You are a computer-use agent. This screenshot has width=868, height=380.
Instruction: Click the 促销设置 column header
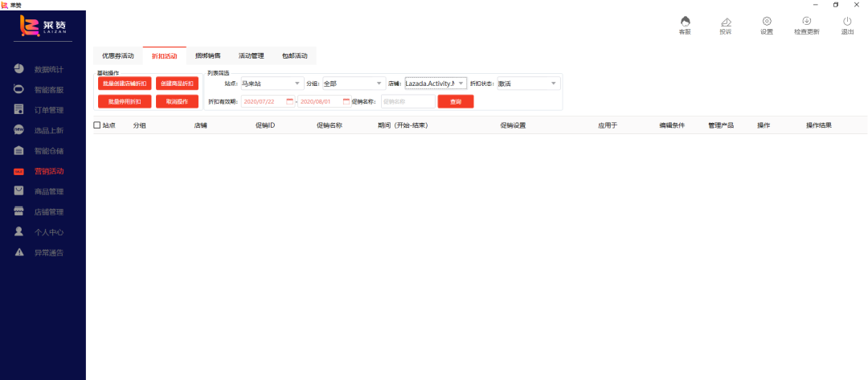point(513,125)
